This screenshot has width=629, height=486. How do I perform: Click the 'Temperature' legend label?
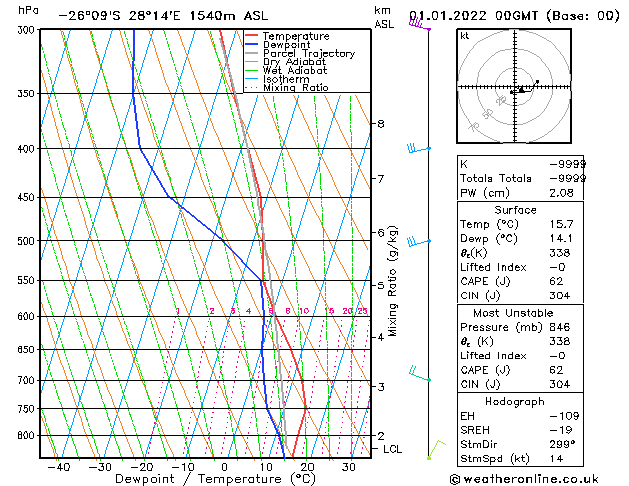point(296,36)
